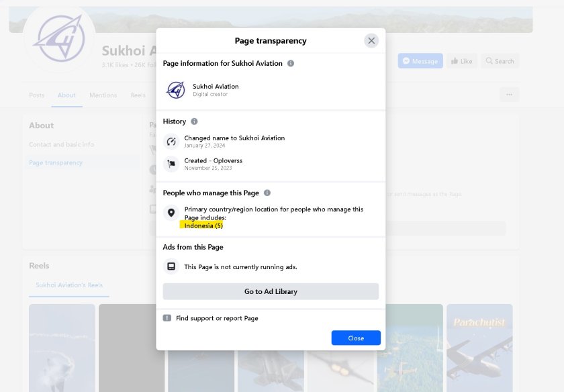Viewport: 564px width, 392px height.
Task: Open the Parachutist reel thumbnail
Action: (479, 347)
